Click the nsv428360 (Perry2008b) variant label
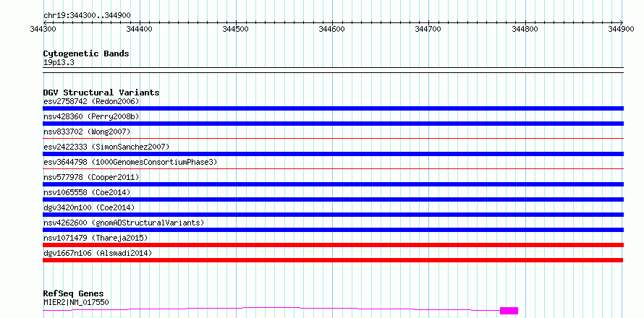This screenshot has width=644, height=318. click(91, 116)
